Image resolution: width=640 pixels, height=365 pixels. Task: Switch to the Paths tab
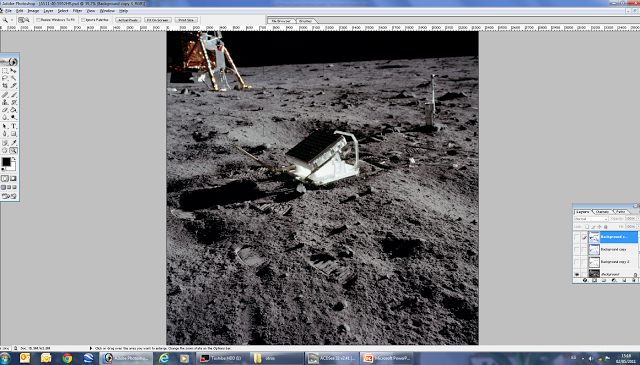tap(621, 211)
